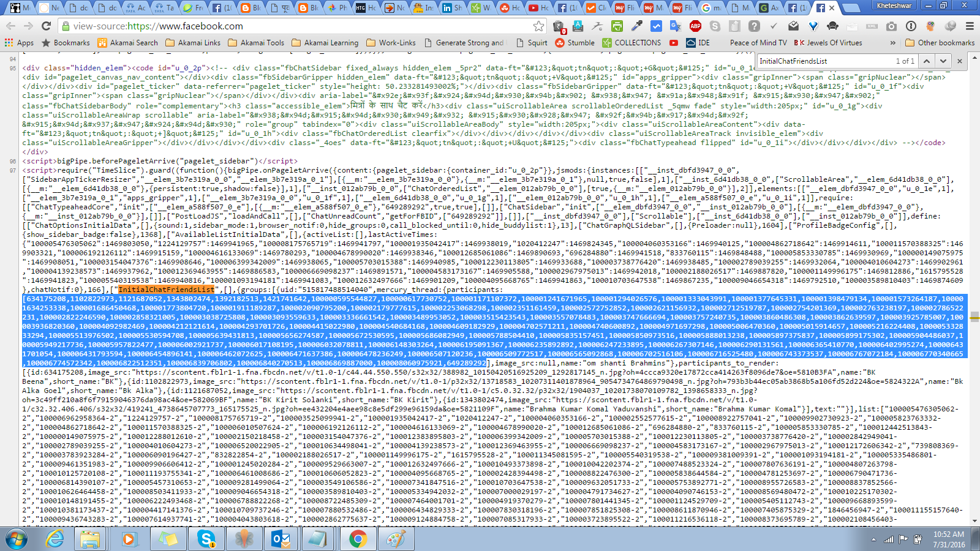This screenshot has height=551, width=980.
Task: Open the Google Translate extension icon
Action: click(676, 26)
